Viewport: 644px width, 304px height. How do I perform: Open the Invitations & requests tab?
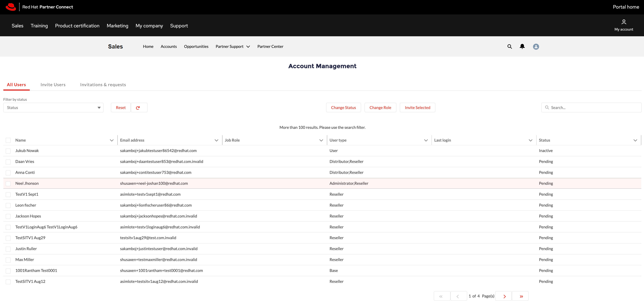click(103, 85)
